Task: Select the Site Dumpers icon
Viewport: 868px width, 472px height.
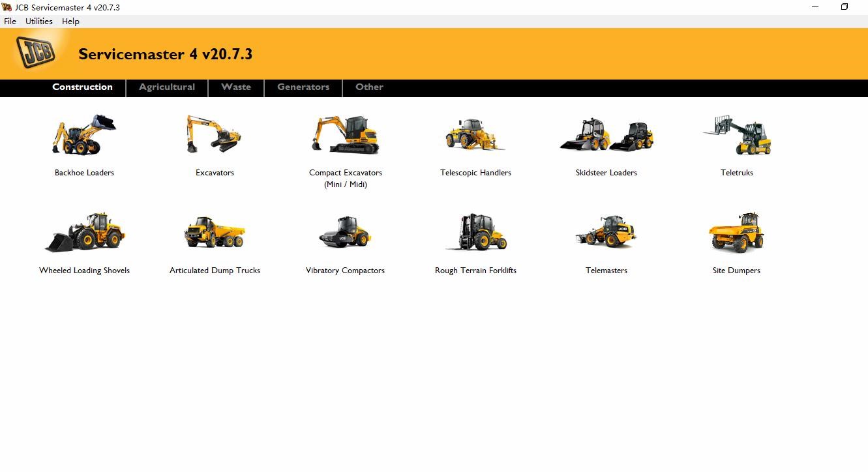Action: tap(736, 231)
